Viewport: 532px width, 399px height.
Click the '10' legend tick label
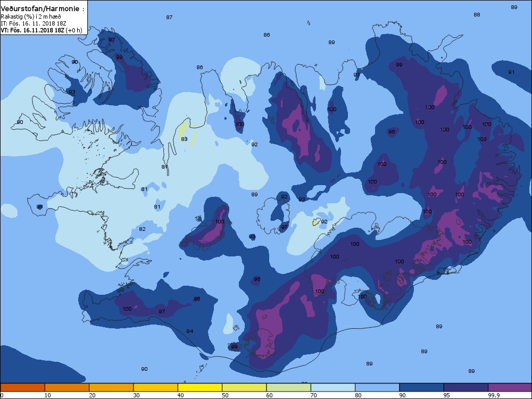coord(47,395)
